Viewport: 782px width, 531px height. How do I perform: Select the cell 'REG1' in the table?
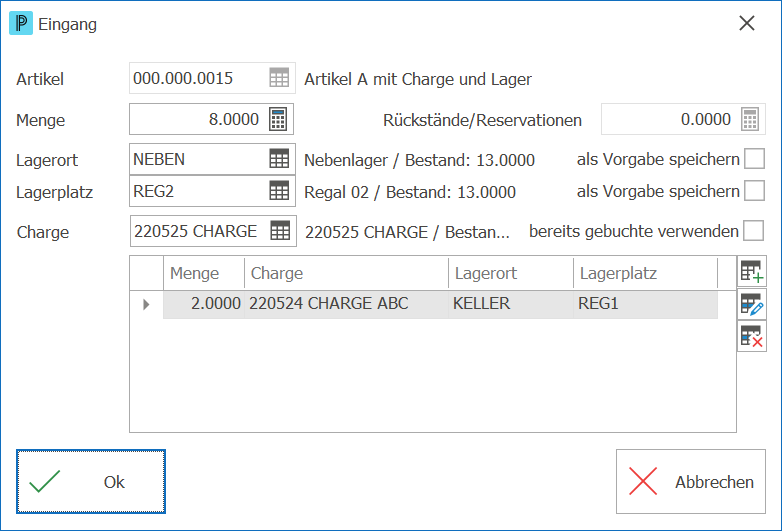[646, 304]
